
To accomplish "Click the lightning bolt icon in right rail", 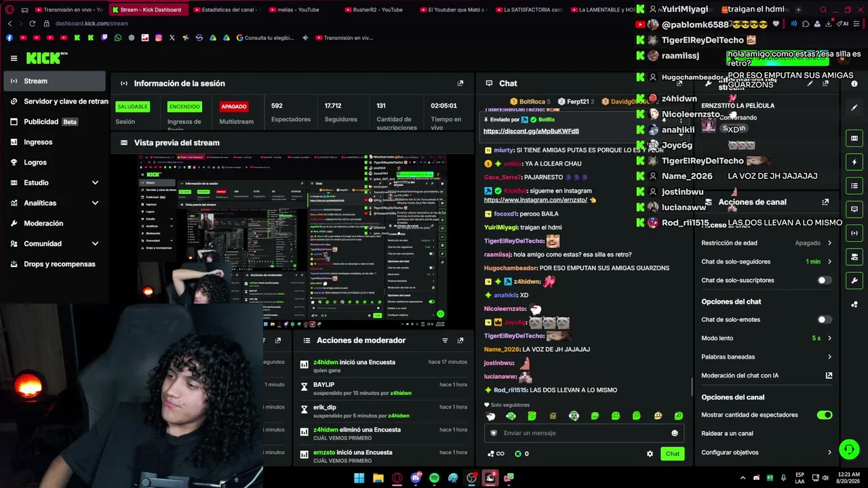I will pos(854,162).
